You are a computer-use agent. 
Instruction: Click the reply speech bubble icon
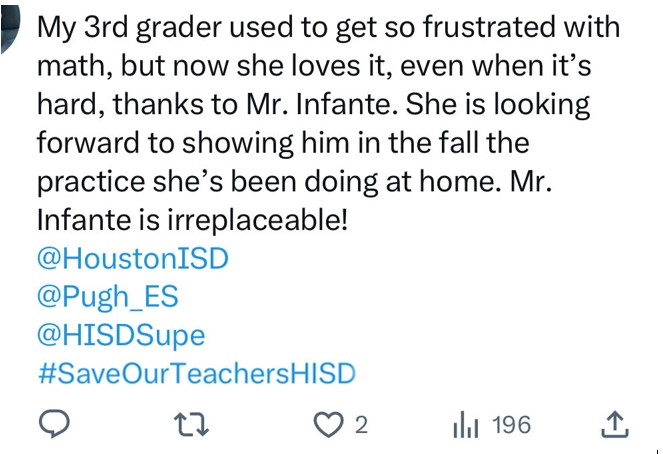click(52, 425)
